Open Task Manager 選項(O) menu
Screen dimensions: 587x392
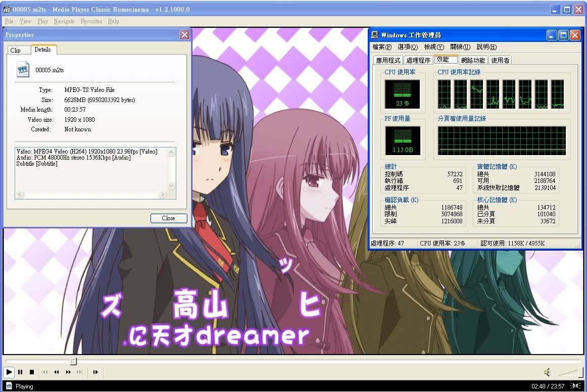pos(408,47)
